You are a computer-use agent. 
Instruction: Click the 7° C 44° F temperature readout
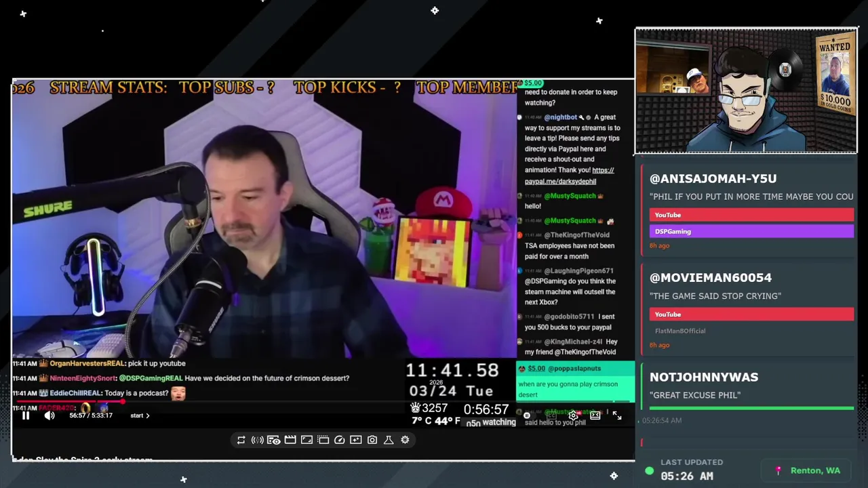point(435,421)
